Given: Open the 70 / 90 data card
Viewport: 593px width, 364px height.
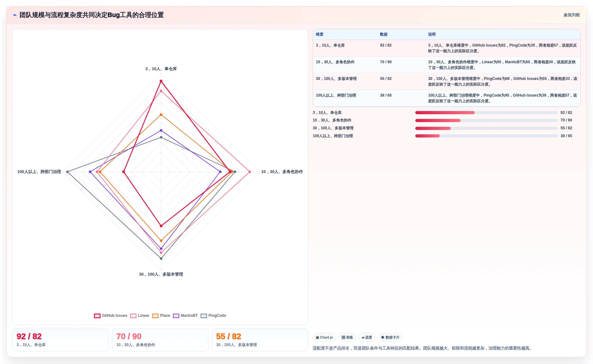Looking at the screenshot, I should coord(160,340).
